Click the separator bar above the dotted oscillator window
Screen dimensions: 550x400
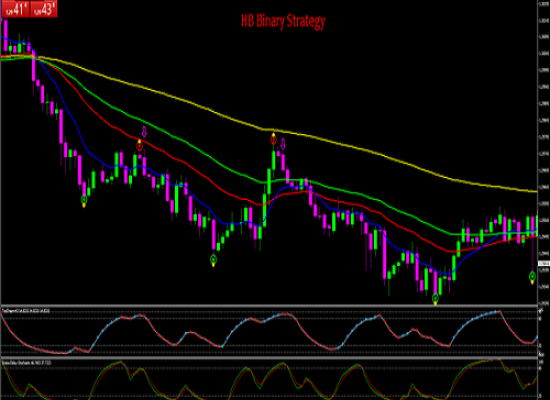tap(269, 306)
